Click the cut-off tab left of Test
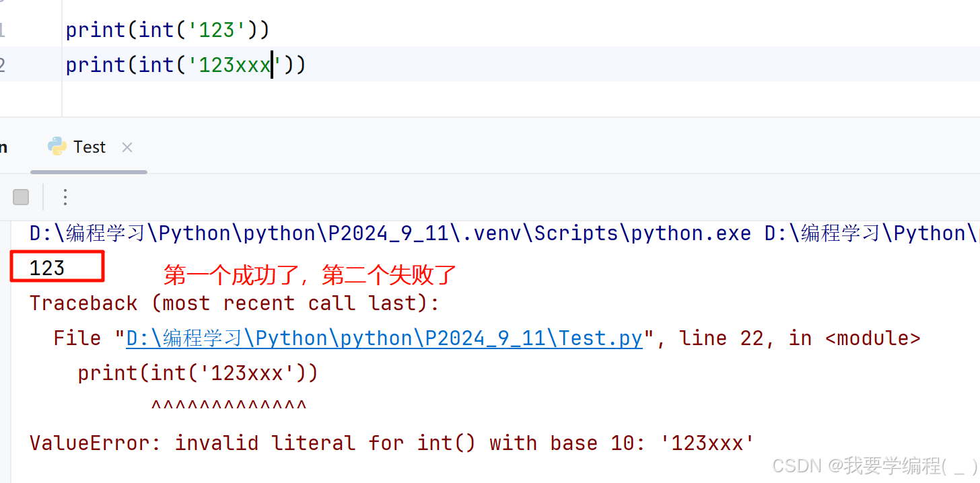This screenshot has width=980, height=483. [3, 147]
